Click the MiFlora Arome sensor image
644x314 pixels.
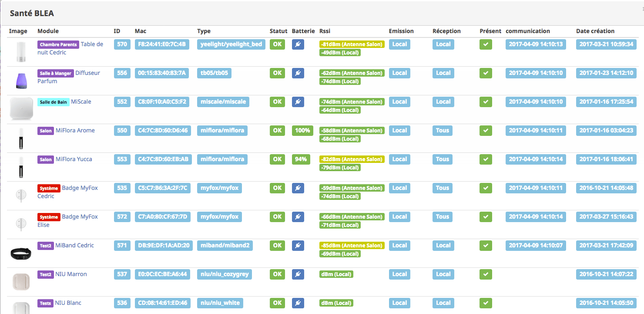click(x=21, y=138)
